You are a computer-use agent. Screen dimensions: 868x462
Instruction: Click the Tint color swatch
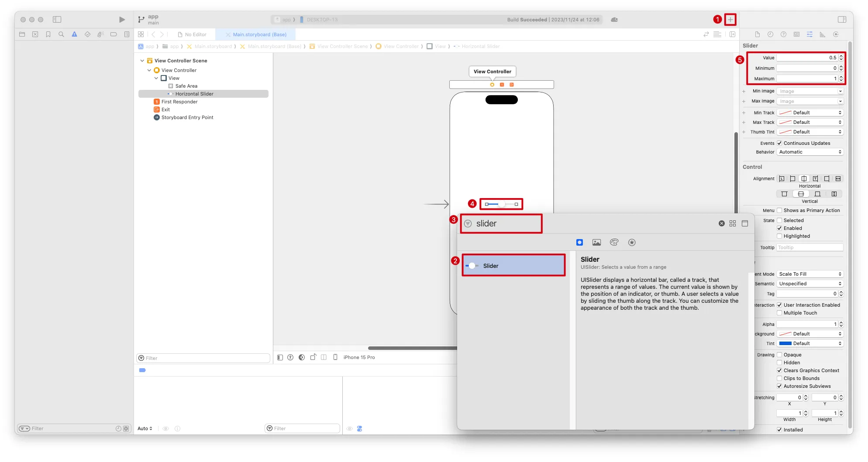coord(785,343)
